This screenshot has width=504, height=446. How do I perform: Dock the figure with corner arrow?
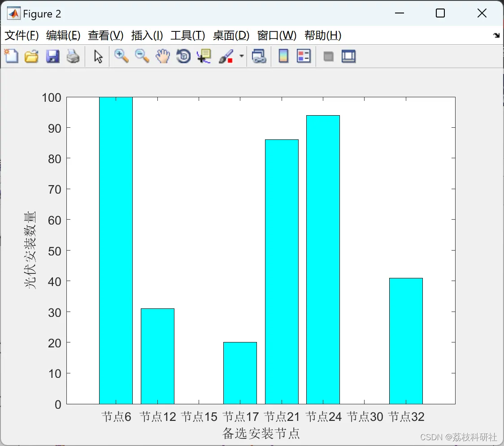[497, 35]
